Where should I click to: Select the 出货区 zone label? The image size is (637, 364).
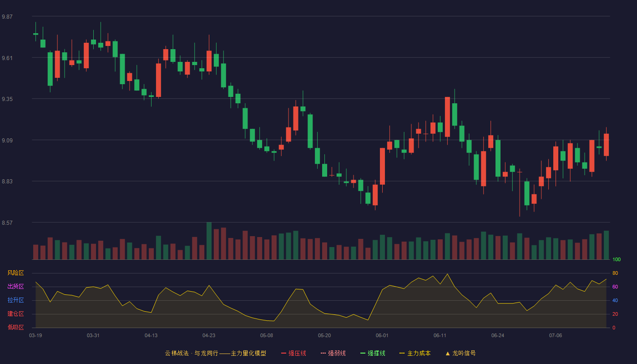click(x=15, y=287)
